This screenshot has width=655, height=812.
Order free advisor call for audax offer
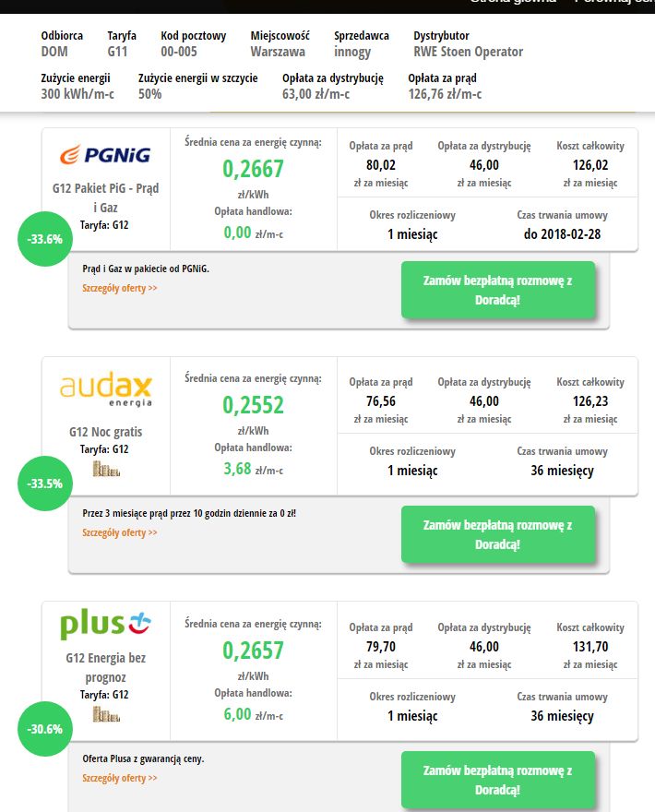(497, 534)
